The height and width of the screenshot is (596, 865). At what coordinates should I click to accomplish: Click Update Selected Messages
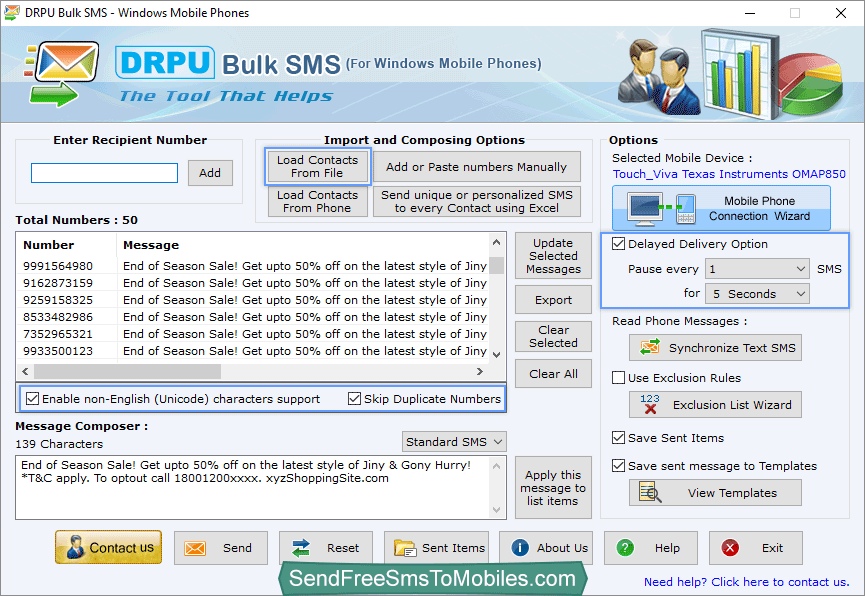pos(553,256)
